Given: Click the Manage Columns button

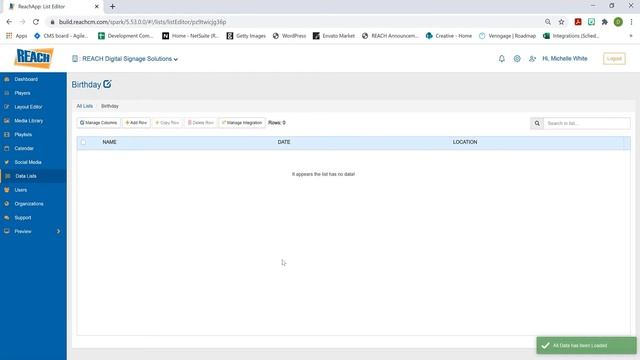Looking at the screenshot, I should [98, 123].
